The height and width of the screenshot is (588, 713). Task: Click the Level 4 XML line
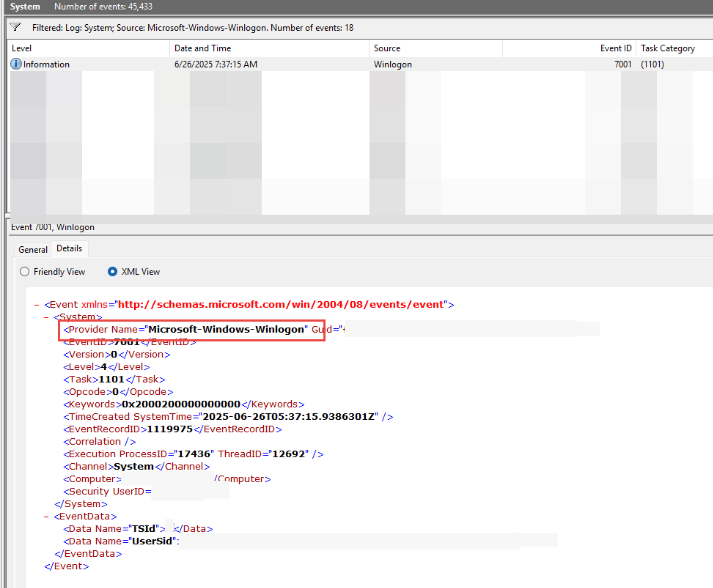(x=107, y=367)
